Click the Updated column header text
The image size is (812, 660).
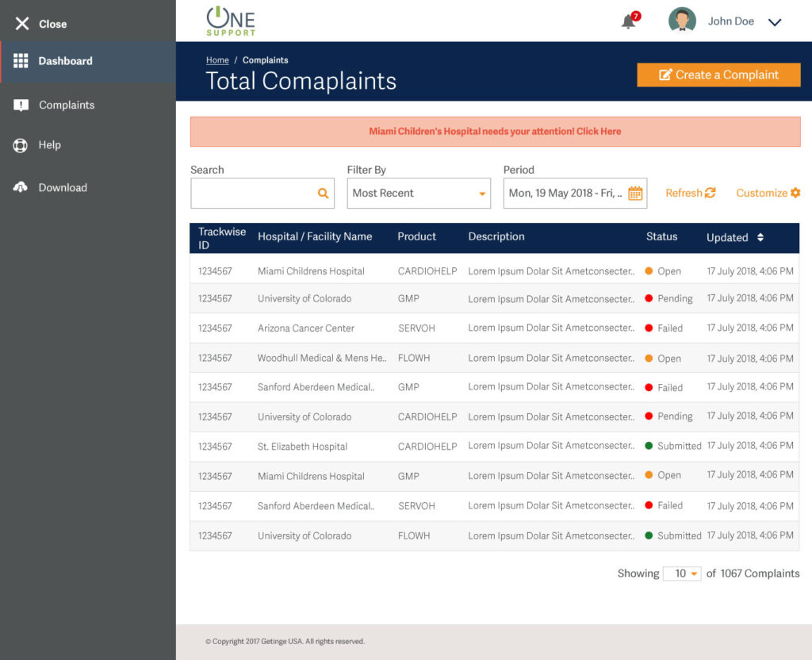[x=727, y=238]
